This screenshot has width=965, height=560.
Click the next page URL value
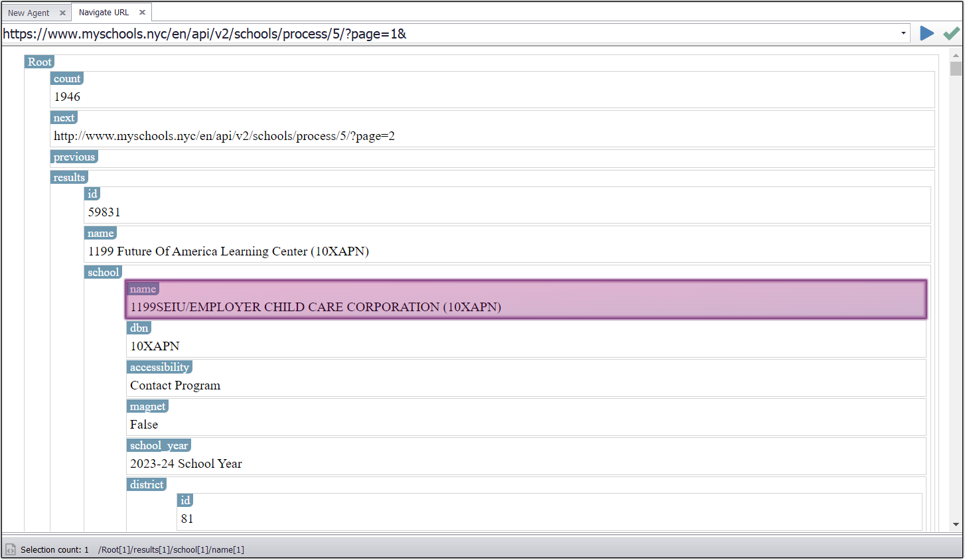[224, 136]
